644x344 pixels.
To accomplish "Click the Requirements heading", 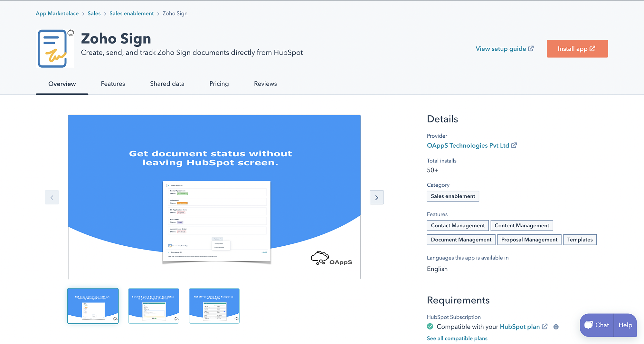I will (458, 300).
